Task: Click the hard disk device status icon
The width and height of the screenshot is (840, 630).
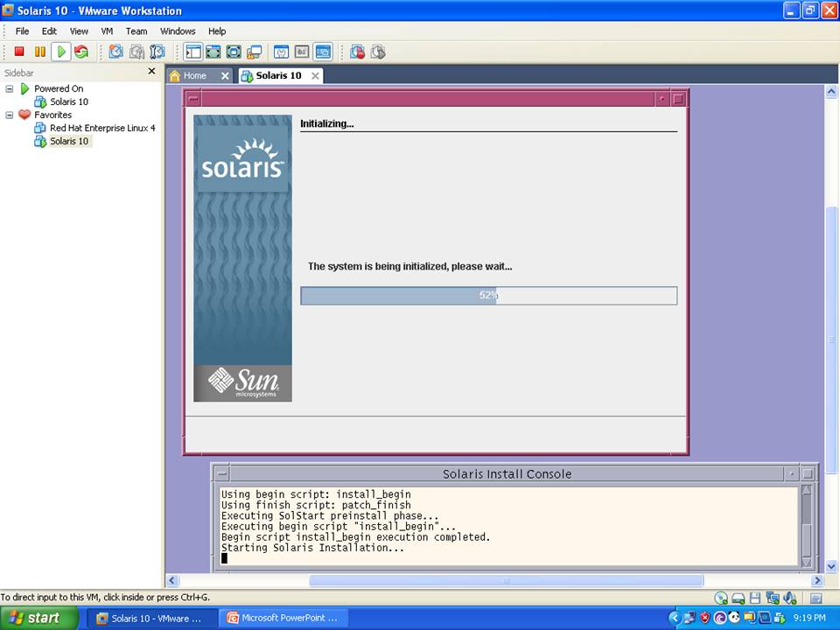Action: (738, 598)
